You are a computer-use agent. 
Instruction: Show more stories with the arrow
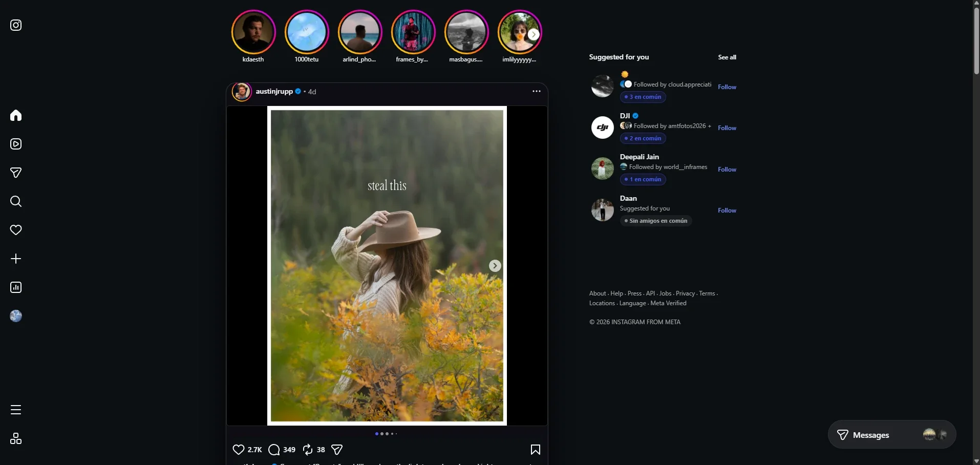click(x=534, y=34)
